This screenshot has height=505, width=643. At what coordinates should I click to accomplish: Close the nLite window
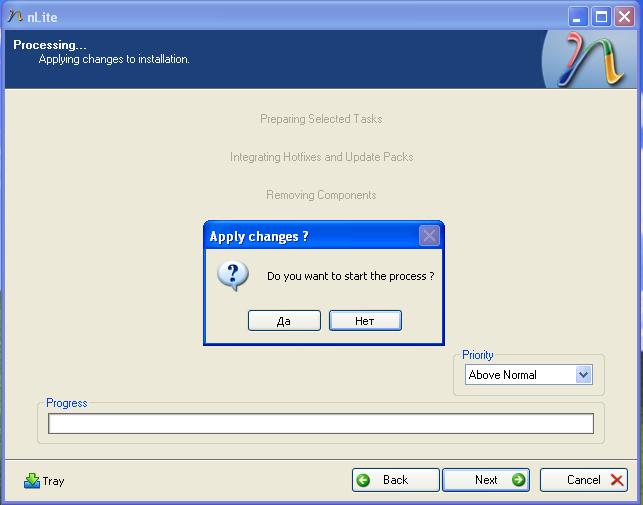pyautogui.click(x=625, y=17)
